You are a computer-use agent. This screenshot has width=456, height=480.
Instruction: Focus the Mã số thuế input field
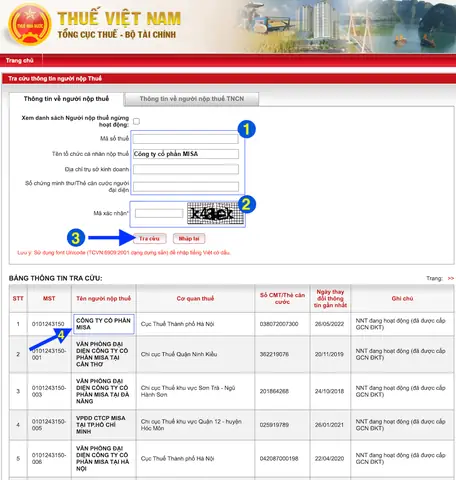pyautogui.click(x=186, y=139)
